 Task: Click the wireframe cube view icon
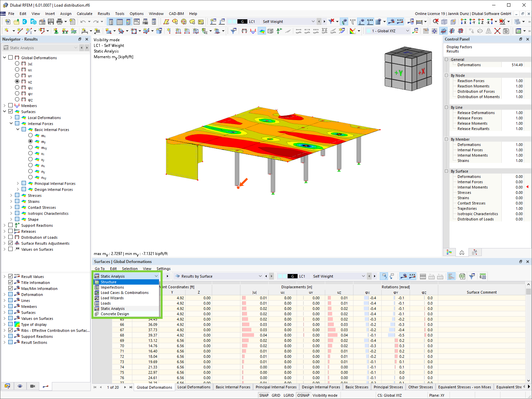point(444,22)
